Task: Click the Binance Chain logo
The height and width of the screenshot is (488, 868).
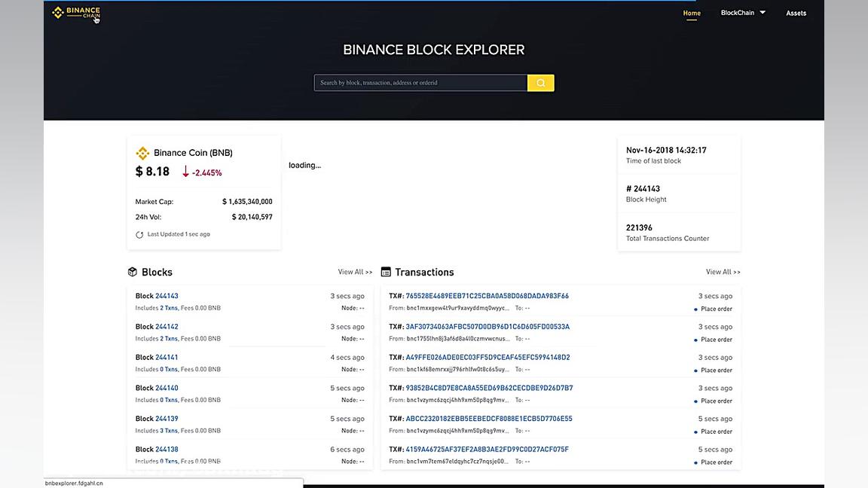Action: click(x=76, y=13)
